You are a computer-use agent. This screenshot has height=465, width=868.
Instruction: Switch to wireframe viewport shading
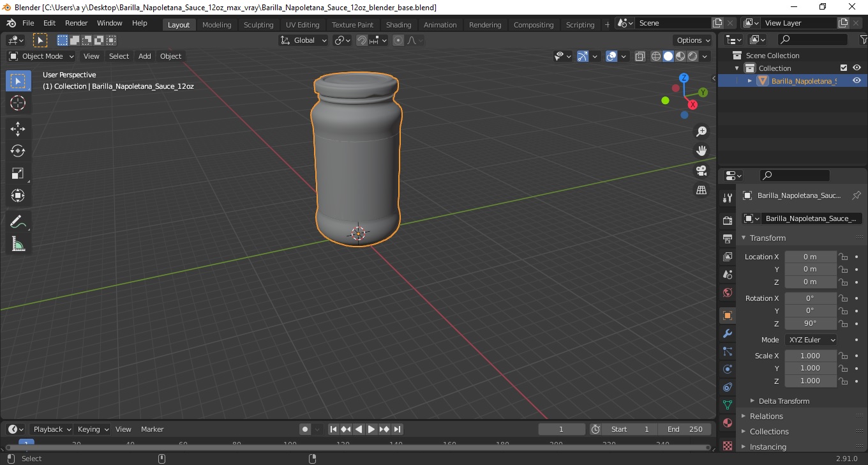click(656, 56)
